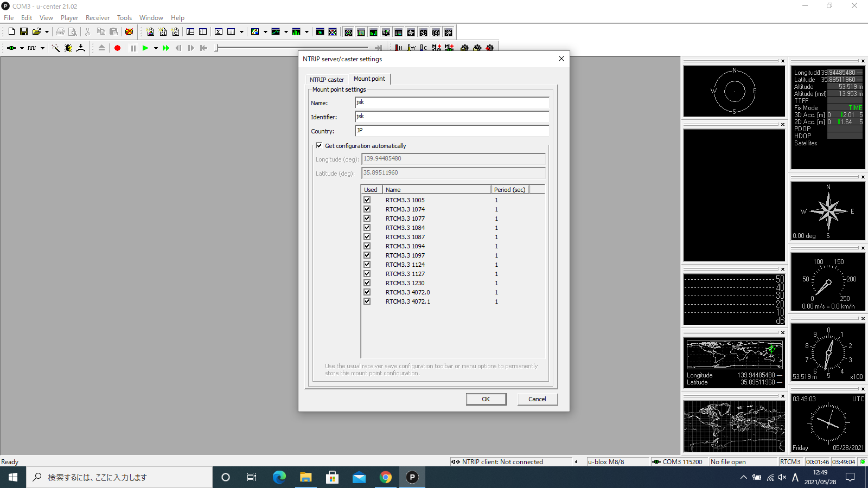Click the autobauding magic wand icon
This screenshot has width=868, height=488.
pos(56,48)
